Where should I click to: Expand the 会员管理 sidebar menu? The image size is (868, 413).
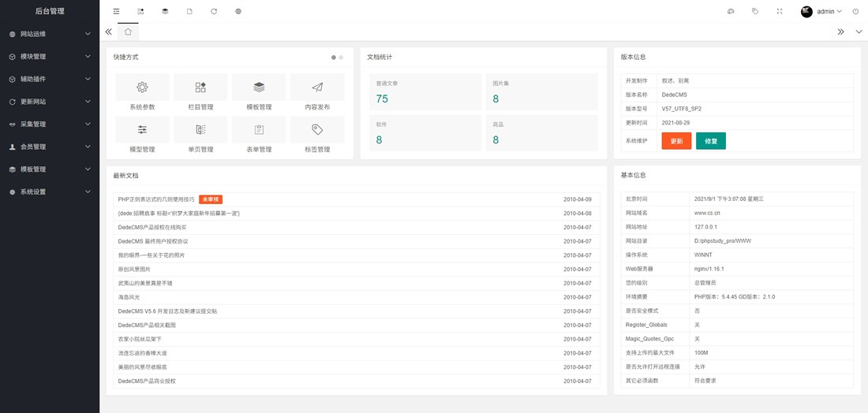(x=49, y=147)
